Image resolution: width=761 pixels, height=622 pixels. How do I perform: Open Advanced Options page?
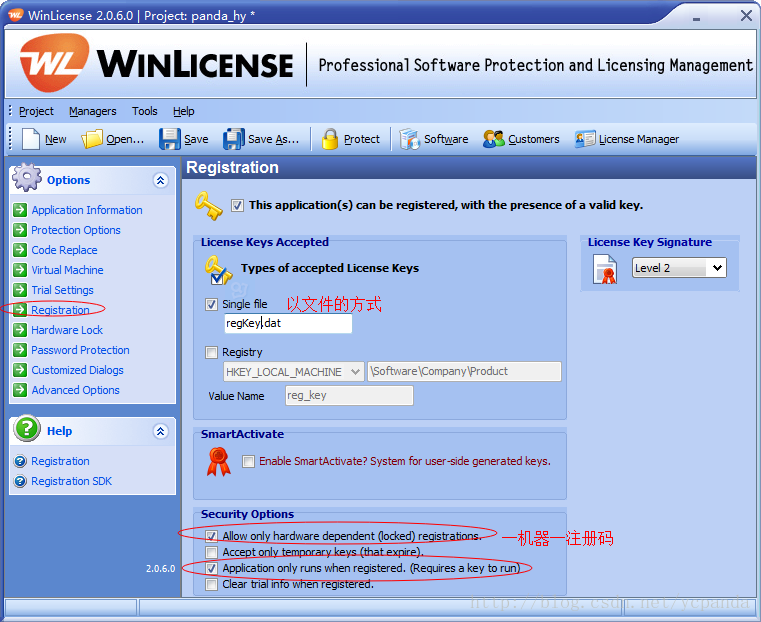pyautogui.click(x=75, y=390)
